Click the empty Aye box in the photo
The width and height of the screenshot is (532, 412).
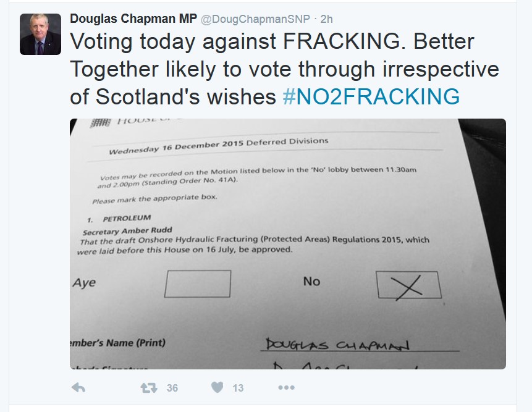pyautogui.click(x=198, y=284)
